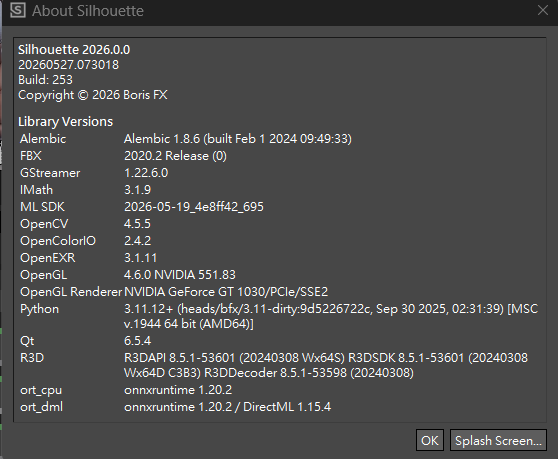
Task: Click the '2020.2 Release (0)' value
Action: [175, 156]
